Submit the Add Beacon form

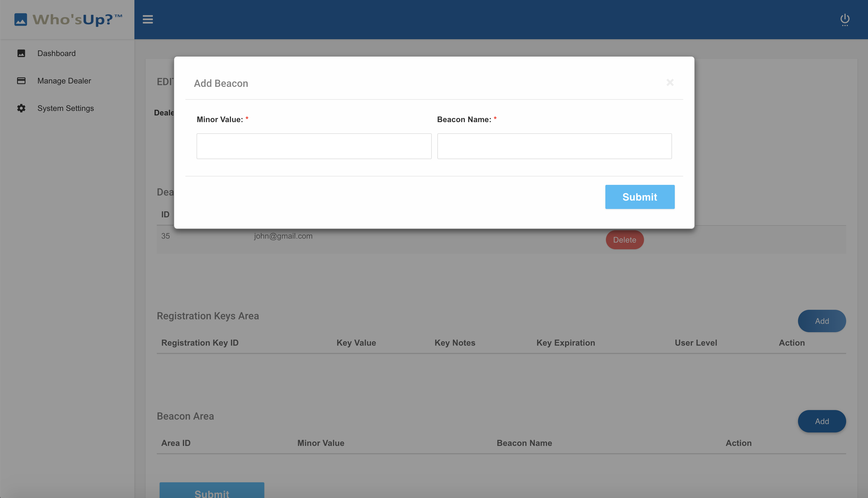click(x=639, y=197)
